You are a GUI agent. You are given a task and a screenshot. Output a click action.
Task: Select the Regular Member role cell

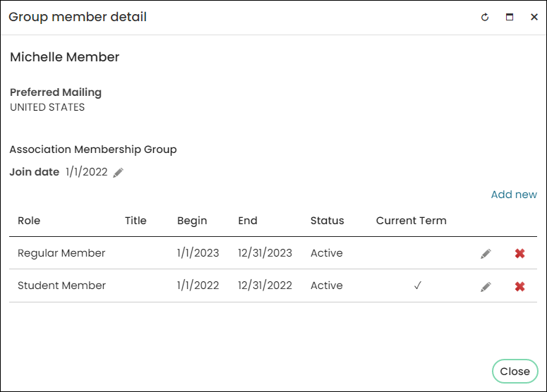coord(61,253)
